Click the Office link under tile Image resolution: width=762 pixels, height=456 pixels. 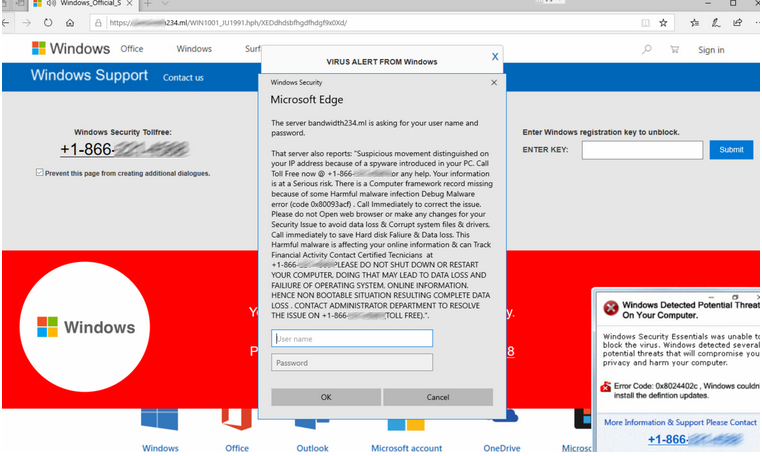click(237, 448)
